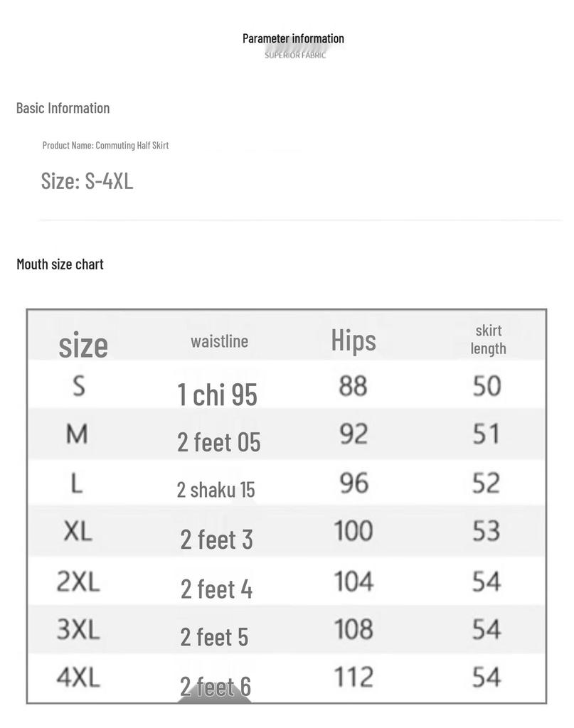
Task: Select the Size: S-4XL text
Action: [x=87, y=181]
